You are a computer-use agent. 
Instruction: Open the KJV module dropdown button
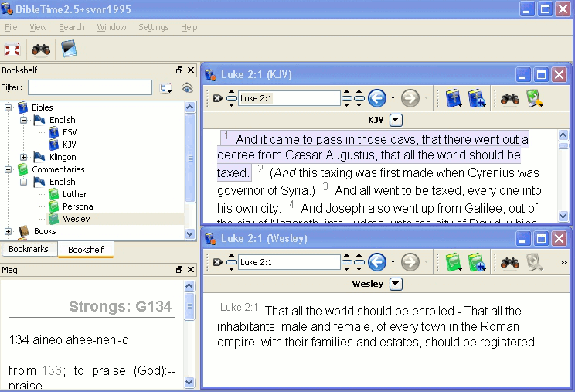pos(396,120)
